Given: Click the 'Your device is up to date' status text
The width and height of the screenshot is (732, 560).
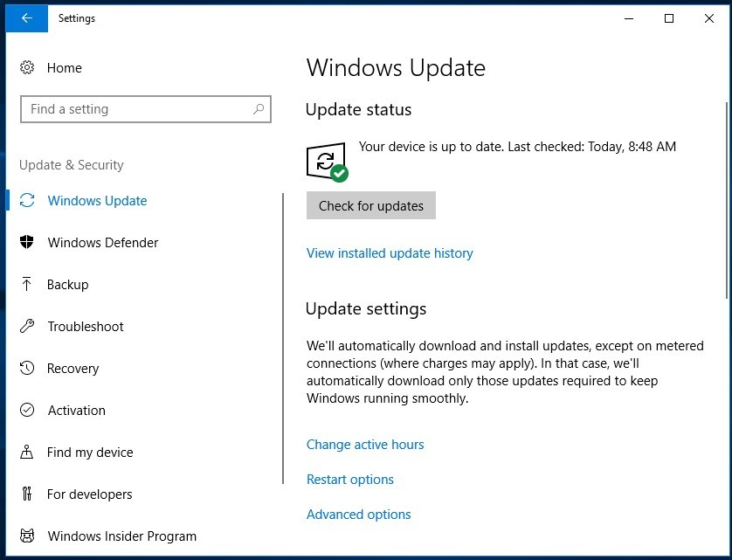Looking at the screenshot, I should [517, 147].
